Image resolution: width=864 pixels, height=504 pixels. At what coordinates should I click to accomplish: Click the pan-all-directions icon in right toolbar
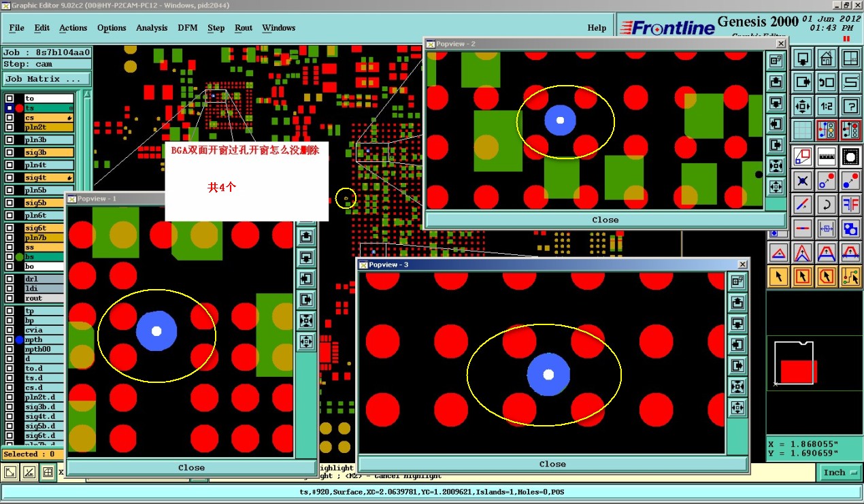[x=803, y=105]
